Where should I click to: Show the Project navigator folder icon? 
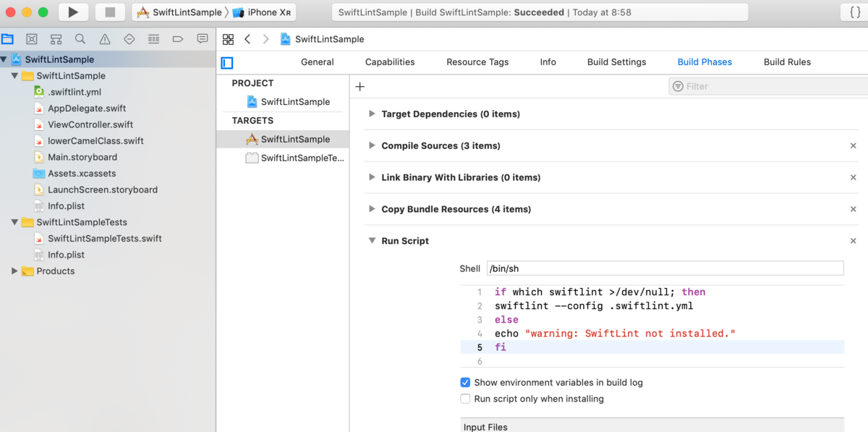pos(7,39)
